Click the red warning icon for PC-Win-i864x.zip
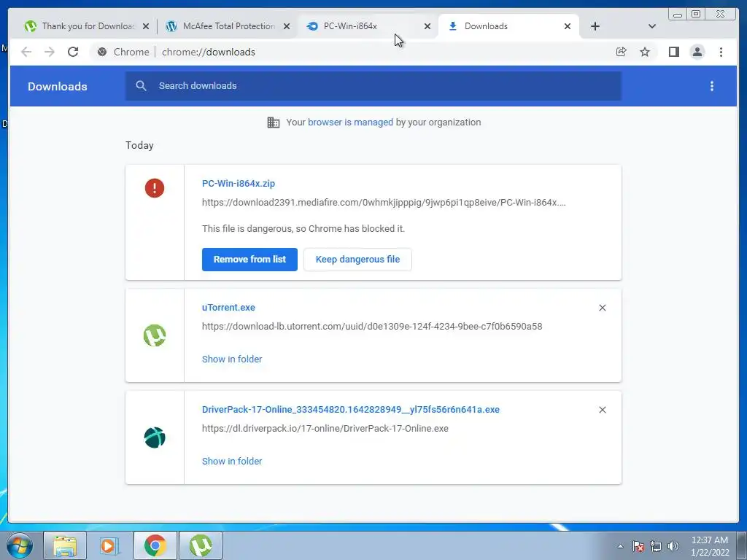747x560 pixels. (155, 188)
